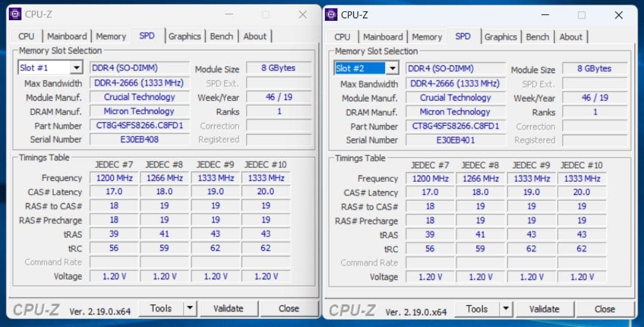Viewport: 644px width, 327px height.
Task: Click the Validate button in right window
Action: click(x=544, y=309)
